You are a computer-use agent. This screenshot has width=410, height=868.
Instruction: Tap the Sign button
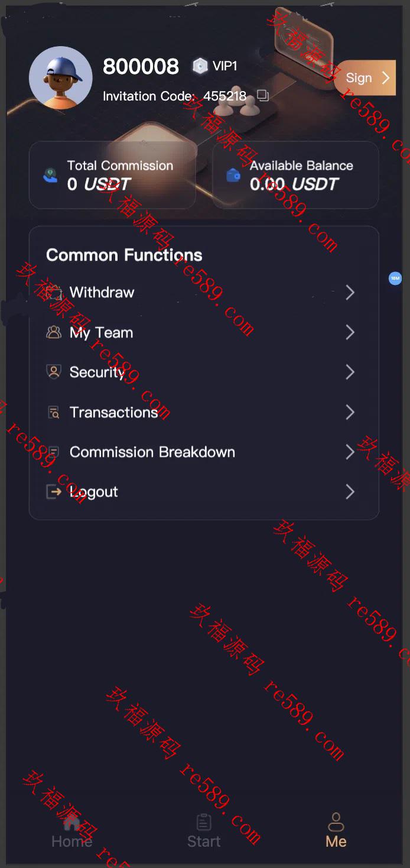click(365, 77)
